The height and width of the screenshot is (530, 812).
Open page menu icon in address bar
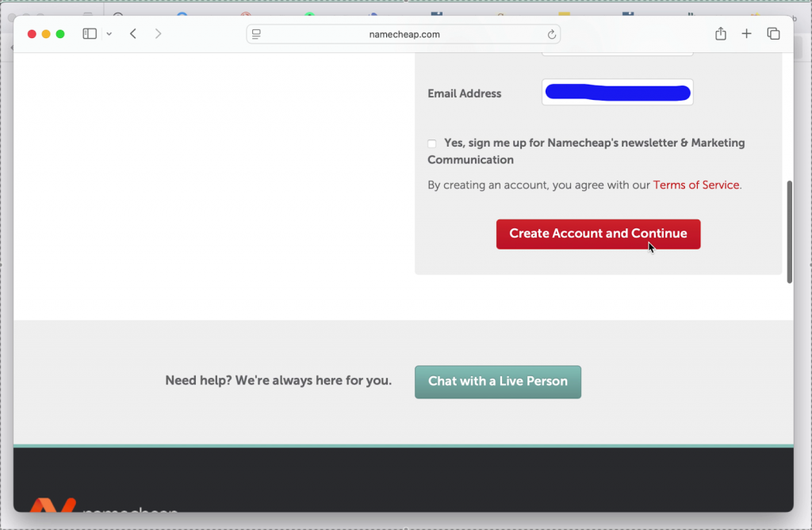tap(256, 34)
